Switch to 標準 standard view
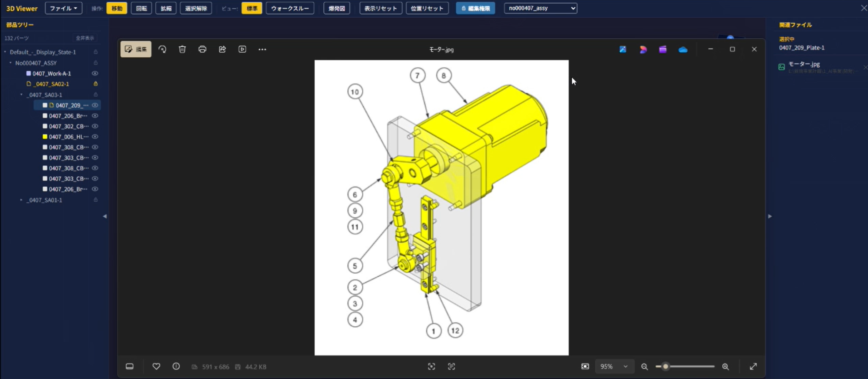 tap(252, 8)
